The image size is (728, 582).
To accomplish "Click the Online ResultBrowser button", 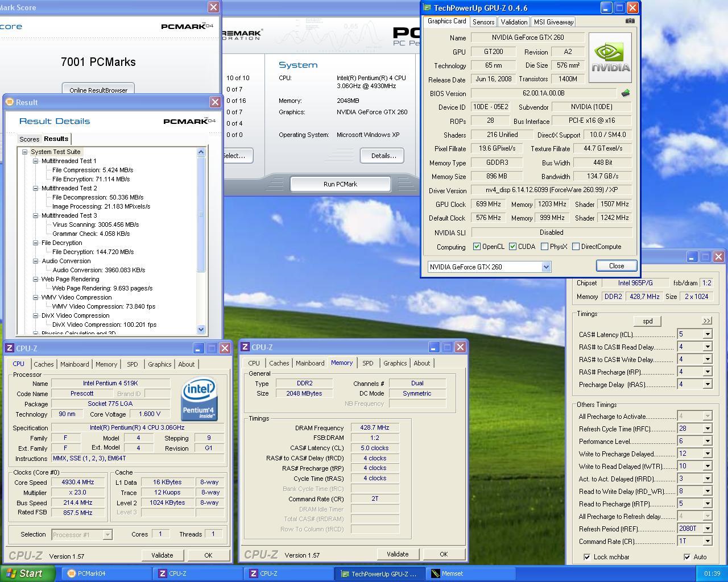I will click(x=98, y=90).
